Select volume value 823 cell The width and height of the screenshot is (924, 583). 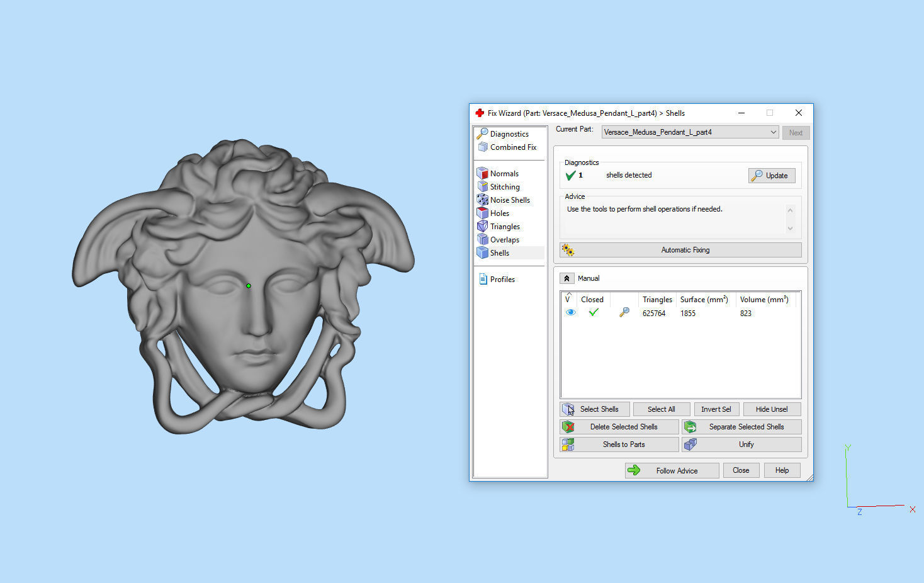click(746, 314)
